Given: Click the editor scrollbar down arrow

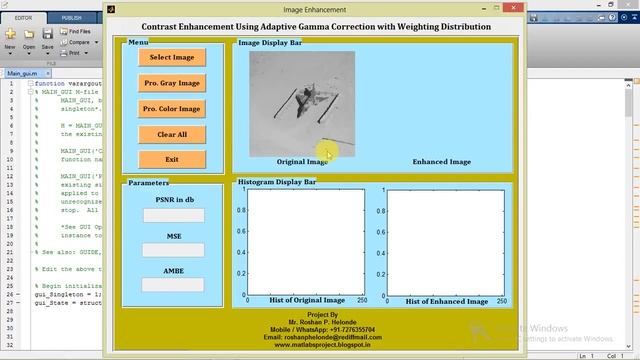Looking at the screenshot, I should pos(629,346).
